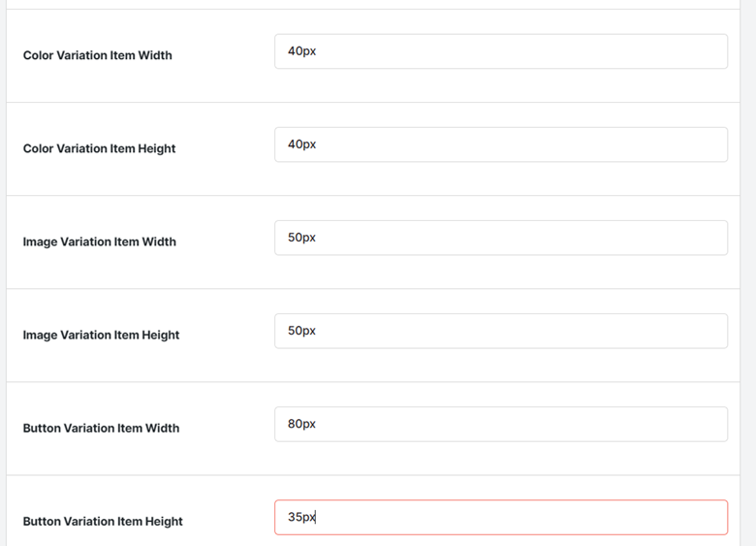Click the 'Color Variation Item Height' label
This screenshot has height=546, width=756.
99,148
